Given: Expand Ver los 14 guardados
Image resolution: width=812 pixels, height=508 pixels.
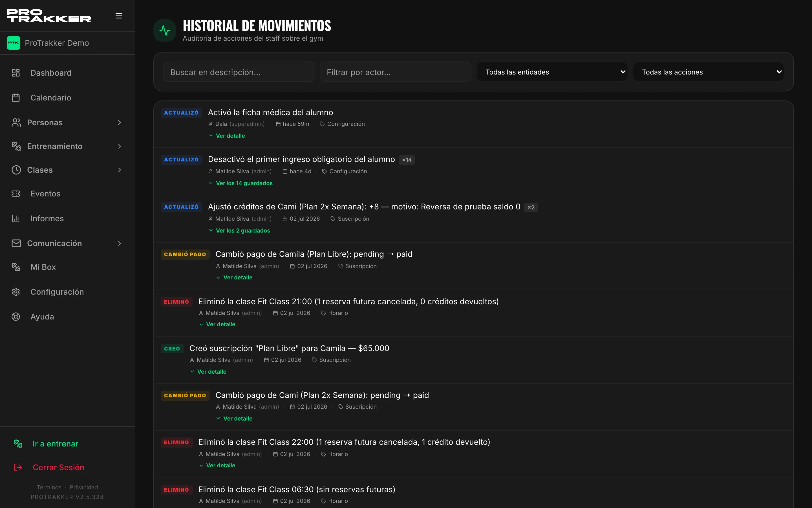Looking at the screenshot, I should 240,183.
